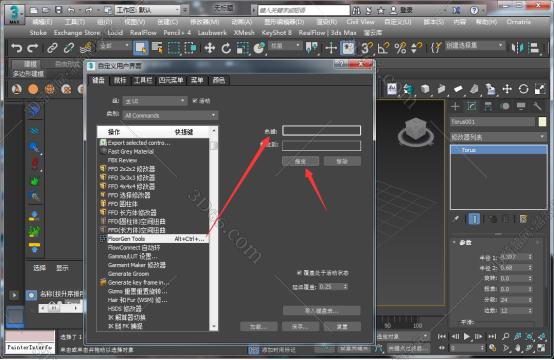Click the Help question mark icon
Screen dimensions: 554x360
coord(474,10)
